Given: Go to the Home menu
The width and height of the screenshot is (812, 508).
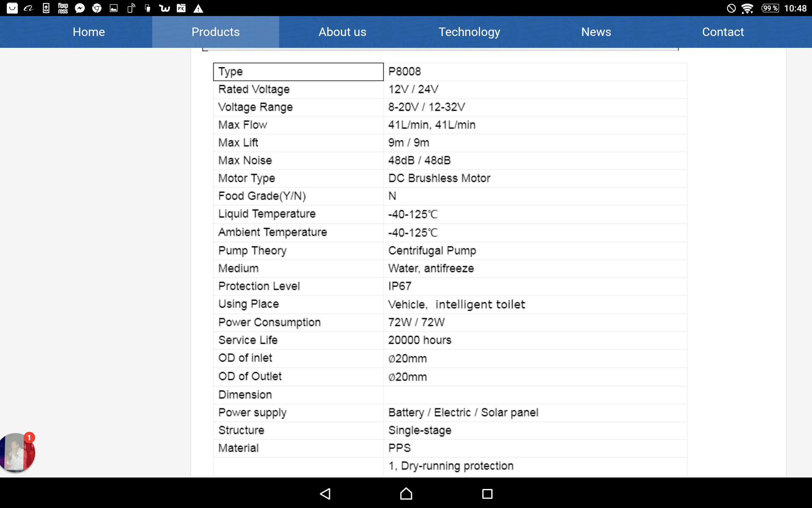Looking at the screenshot, I should pos(89,32).
